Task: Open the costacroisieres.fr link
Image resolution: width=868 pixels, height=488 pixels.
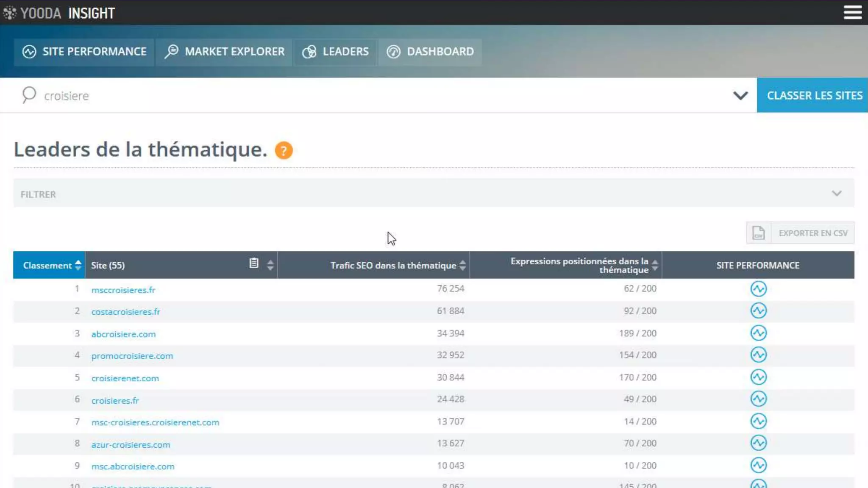Action: [x=125, y=312]
